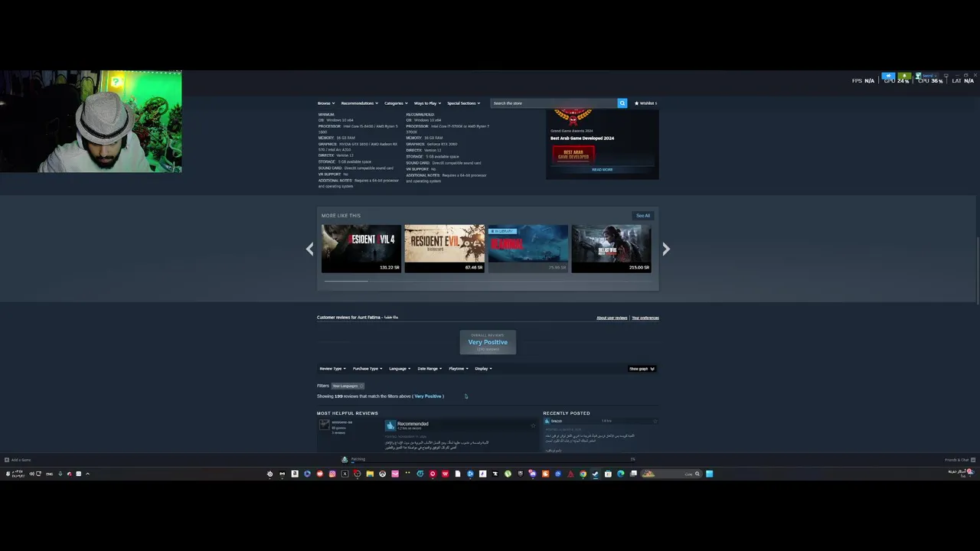This screenshot has width=980, height=551.
Task: Show previous games with left carousel arrow
Action: [x=309, y=249]
